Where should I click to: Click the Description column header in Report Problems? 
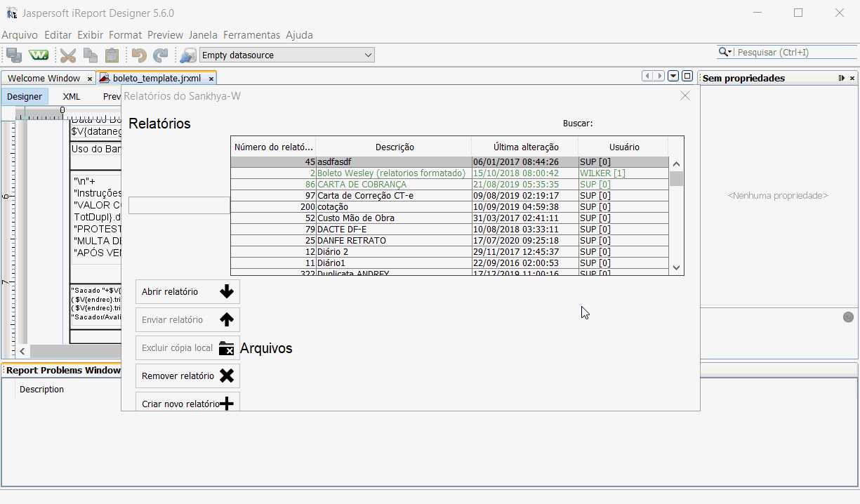pyautogui.click(x=42, y=390)
